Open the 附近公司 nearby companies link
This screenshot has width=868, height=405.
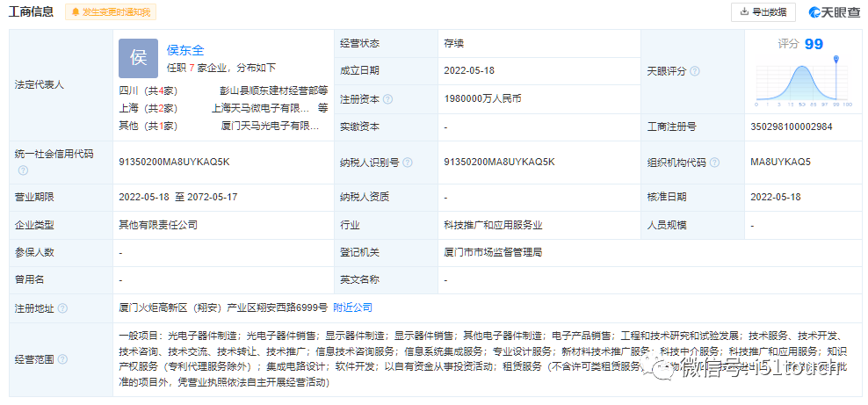point(352,307)
